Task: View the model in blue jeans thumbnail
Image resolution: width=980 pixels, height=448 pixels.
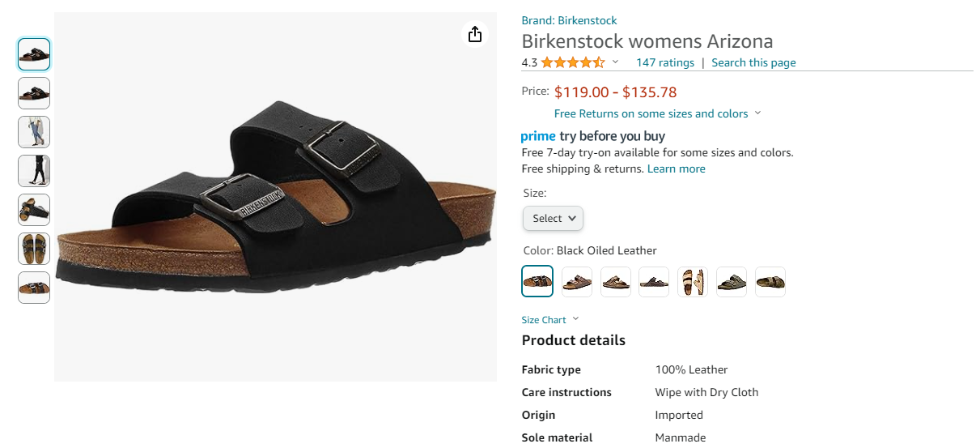Action: [x=34, y=132]
